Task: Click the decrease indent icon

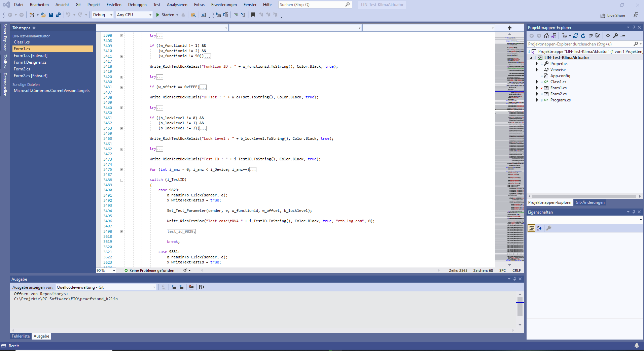Action: click(236, 15)
